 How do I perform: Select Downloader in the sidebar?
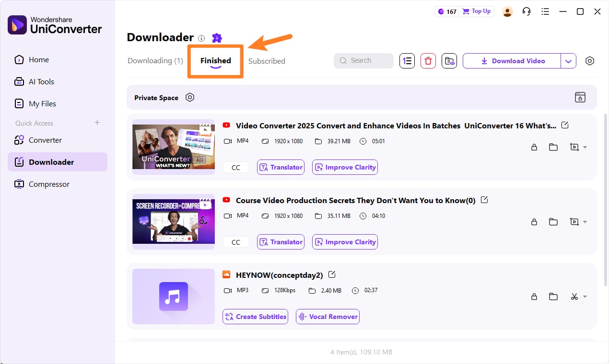(x=58, y=162)
